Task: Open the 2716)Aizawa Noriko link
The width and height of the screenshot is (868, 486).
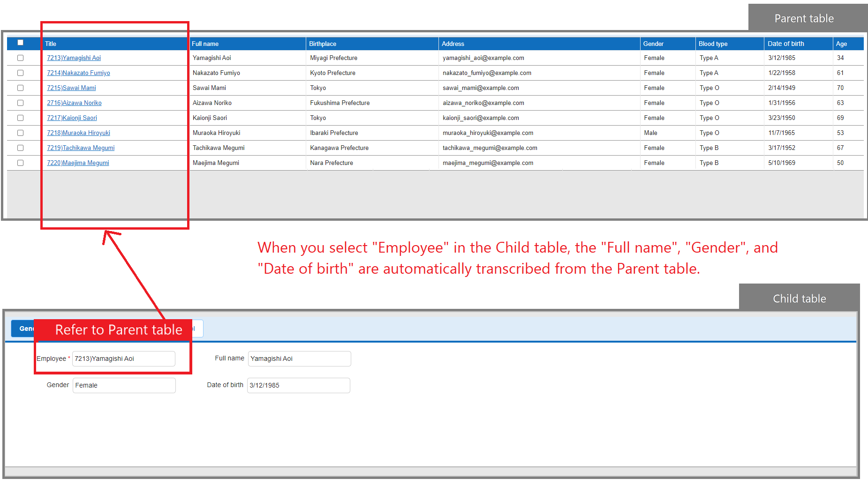Action: click(x=74, y=103)
